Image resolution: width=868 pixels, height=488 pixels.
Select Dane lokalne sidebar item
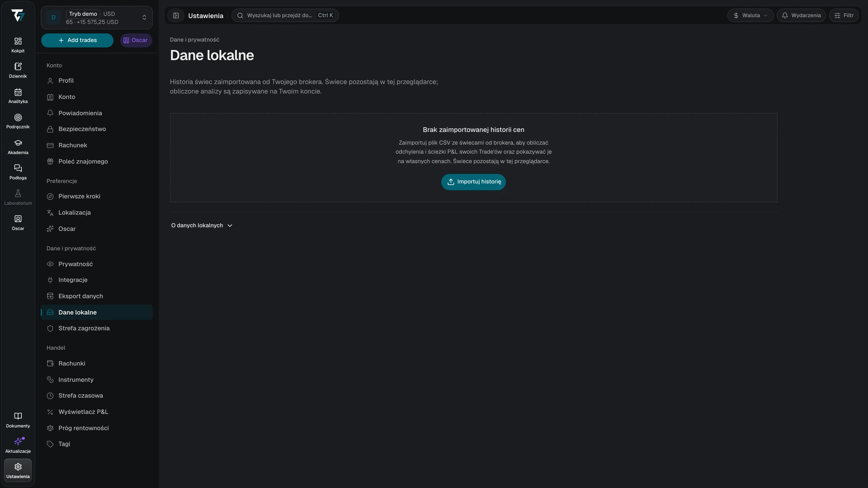click(x=97, y=313)
